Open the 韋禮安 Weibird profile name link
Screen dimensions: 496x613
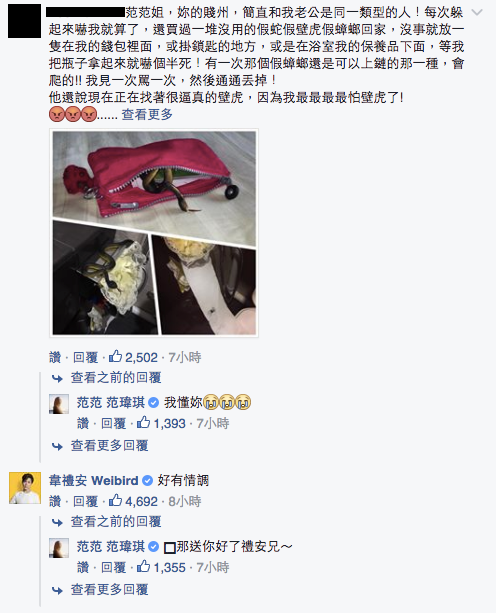[x=94, y=480]
